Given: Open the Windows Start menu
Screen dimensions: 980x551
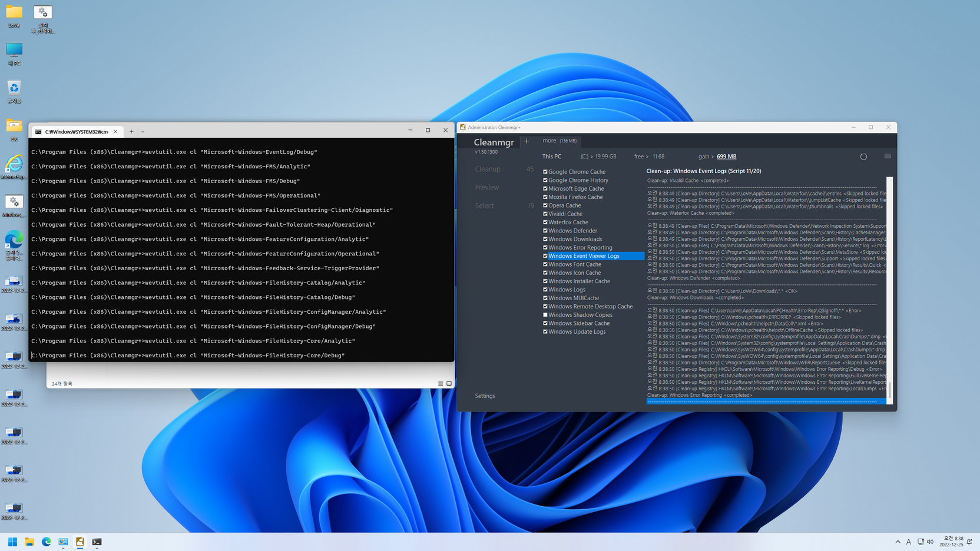Looking at the screenshot, I should coord(12,542).
